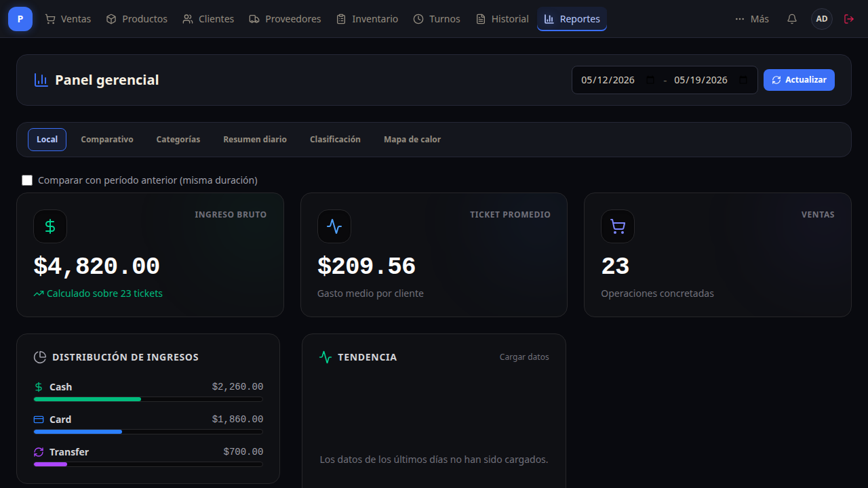The width and height of the screenshot is (868, 488).
Task: Click the Clientes people icon
Action: point(188,19)
